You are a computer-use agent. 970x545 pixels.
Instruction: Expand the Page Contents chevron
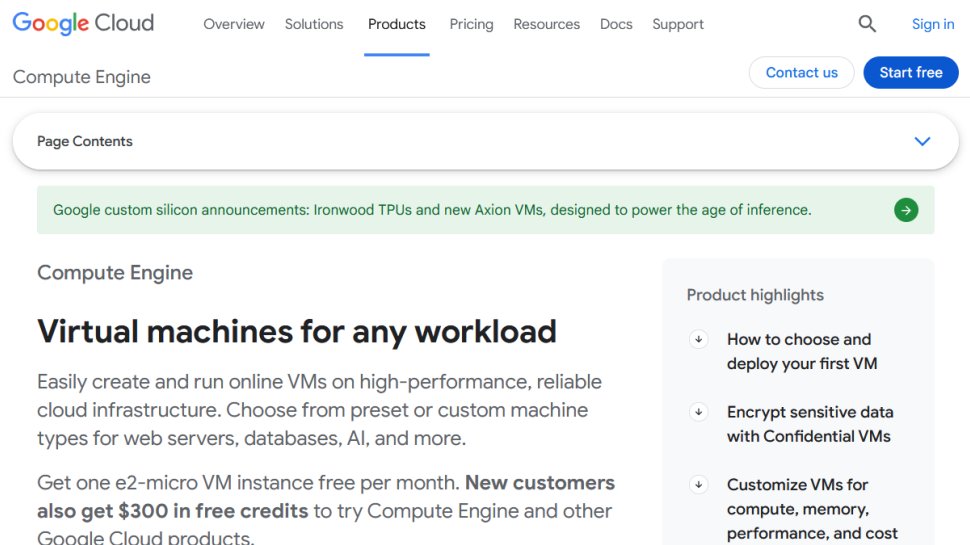click(x=922, y=141)
